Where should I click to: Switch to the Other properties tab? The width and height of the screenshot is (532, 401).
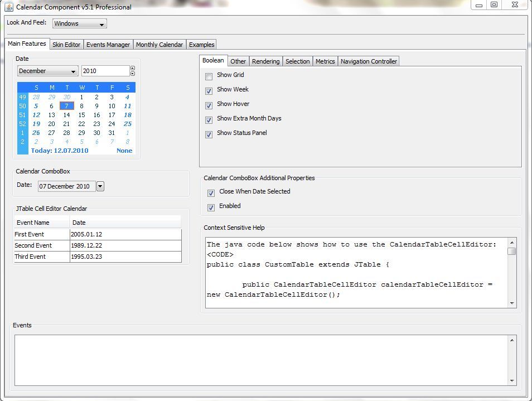tap(238, 61)
